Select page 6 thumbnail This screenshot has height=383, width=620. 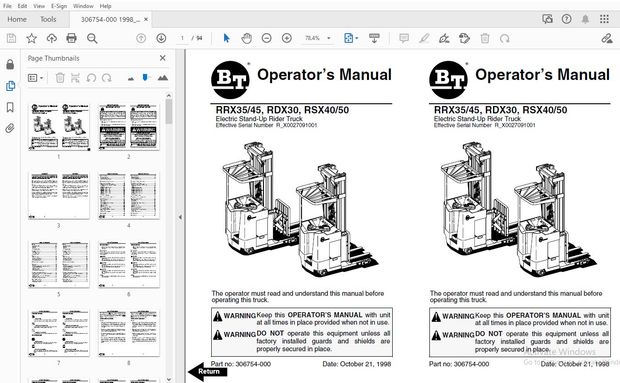(129, 264)
